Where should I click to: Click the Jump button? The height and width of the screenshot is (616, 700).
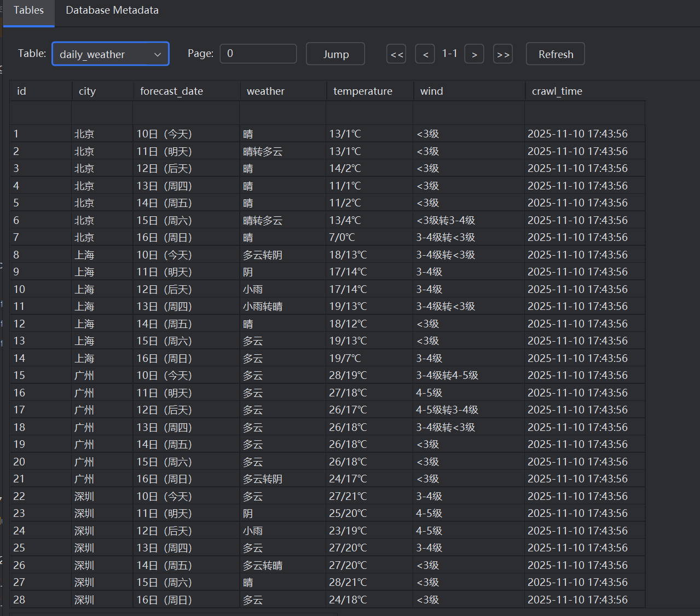(x=335, y=54)
